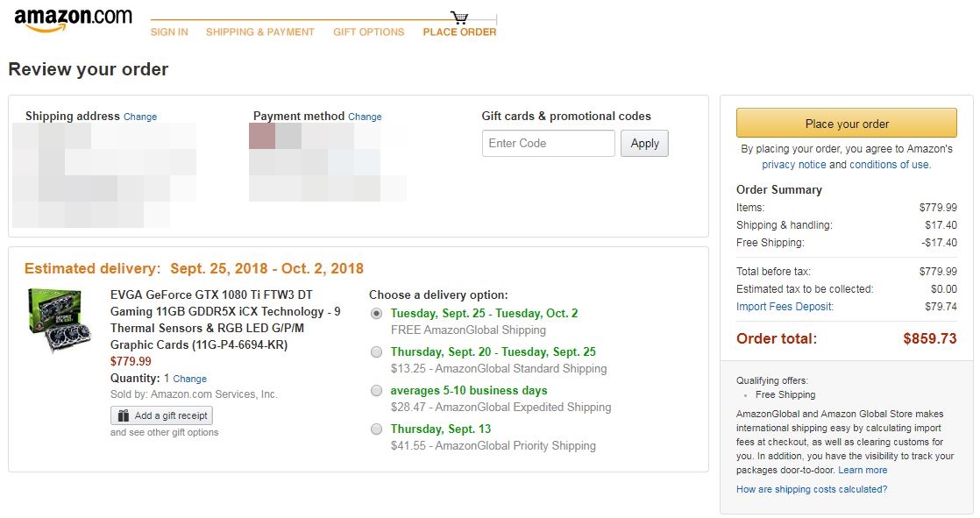The image size is (980, 518).
Task: Click the gift receipt button with gift icon
Action: pos(161,415)
